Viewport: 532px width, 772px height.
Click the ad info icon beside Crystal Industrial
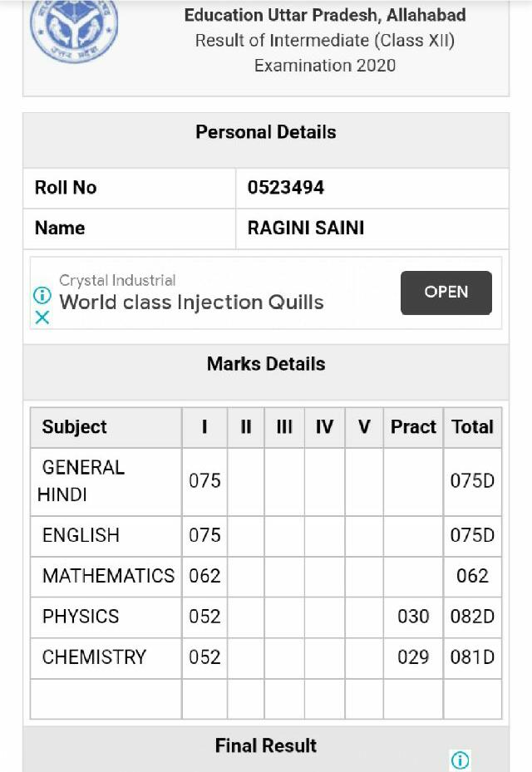click(x=42, y=295)
